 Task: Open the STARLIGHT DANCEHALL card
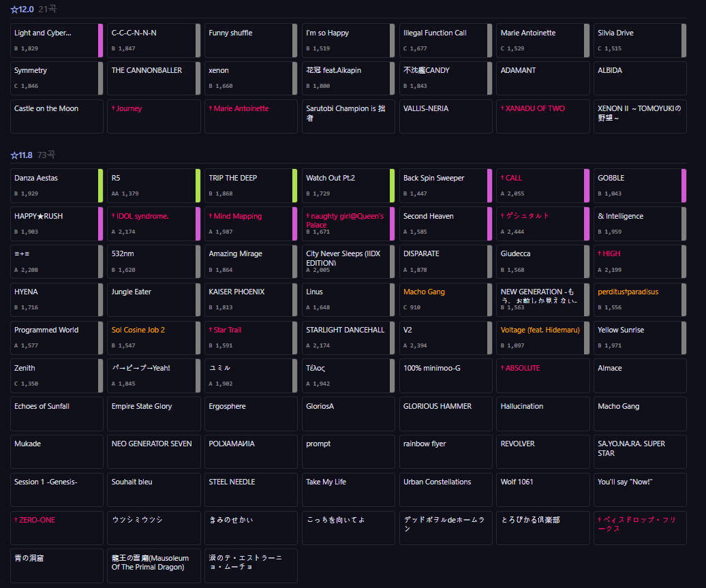coord(348,338)
